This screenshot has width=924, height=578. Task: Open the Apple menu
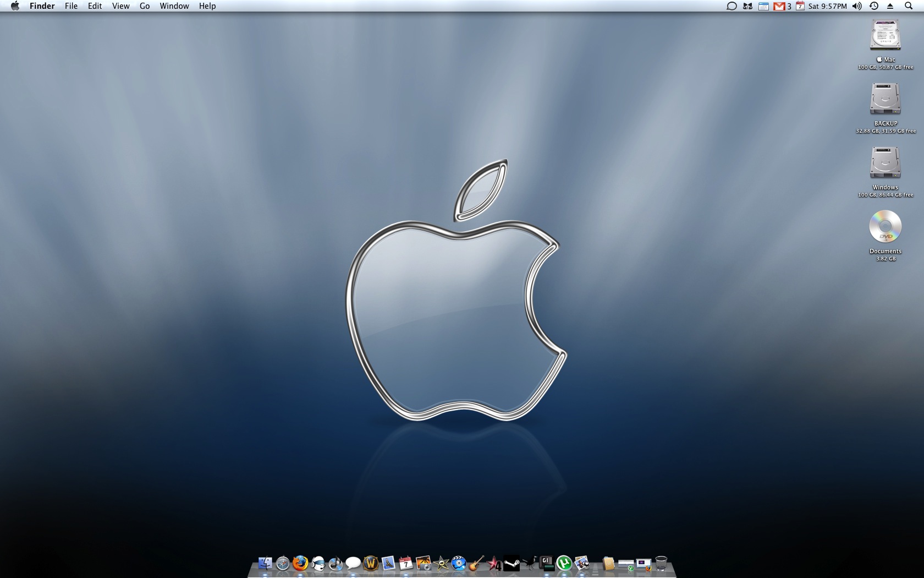point(15,6)
